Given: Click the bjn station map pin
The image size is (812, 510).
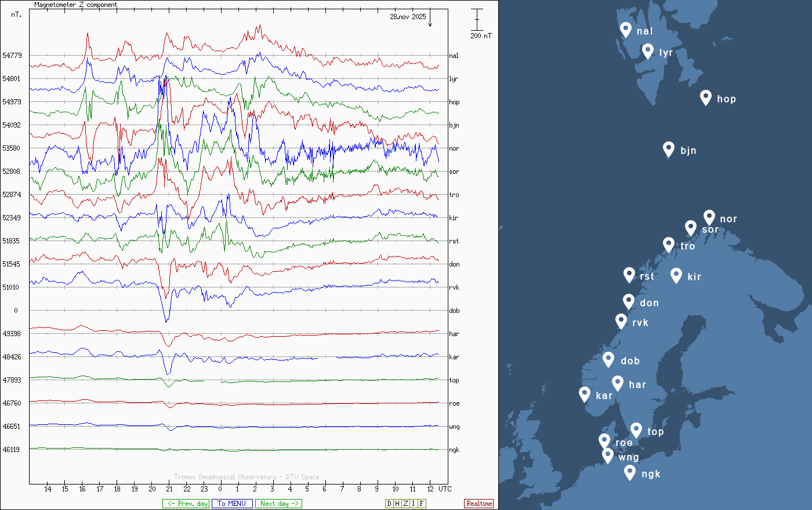Looking at the screenshot, I should pyautogui.click(x=669, y=149).
